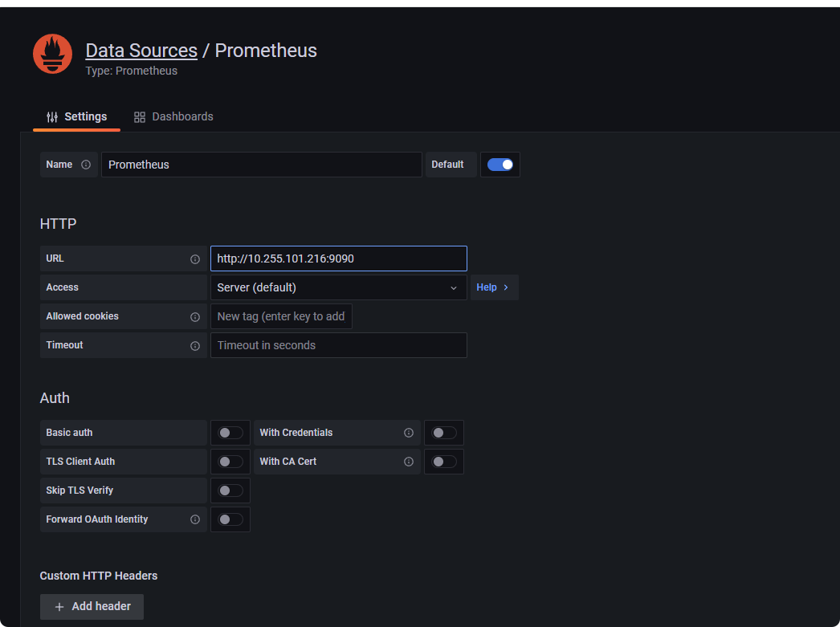
Task: Click the HTTP section heading
Action: (x=58, y=224)
